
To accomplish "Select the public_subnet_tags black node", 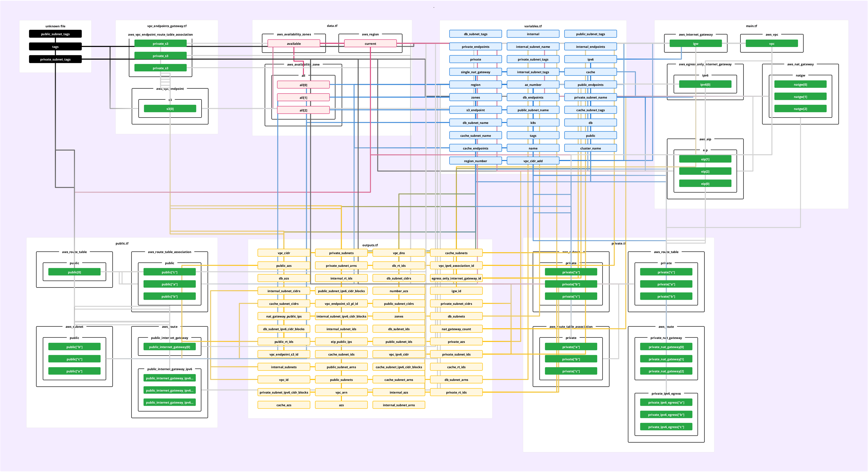I will tap(55, 34).
